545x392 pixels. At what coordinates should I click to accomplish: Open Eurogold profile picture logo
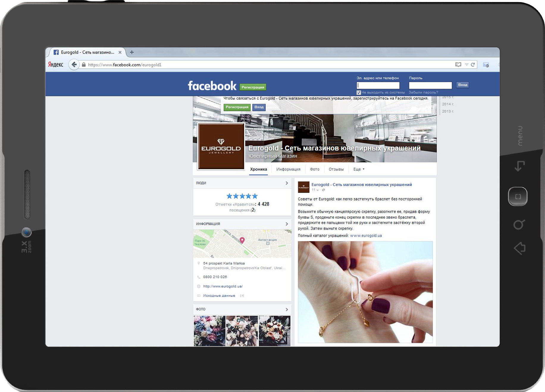(x=221, y=146)
